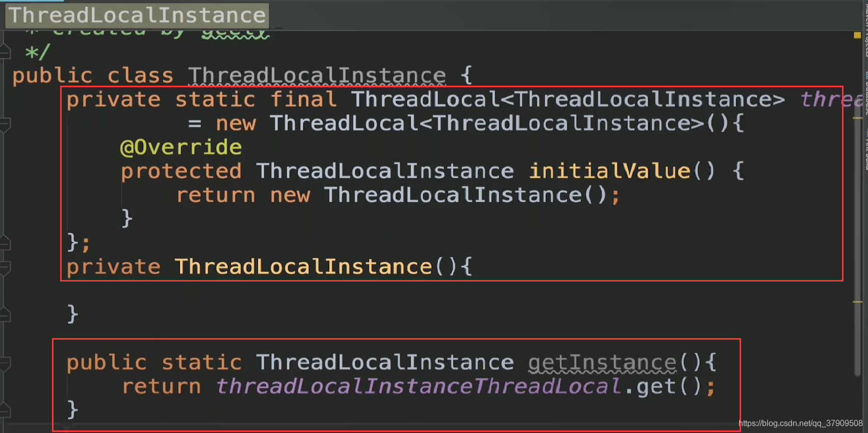The width and height of the screenshot is (868, 433).
Task: Click the 'class' keyword in the declaration
Action: (x=140, y=76)
